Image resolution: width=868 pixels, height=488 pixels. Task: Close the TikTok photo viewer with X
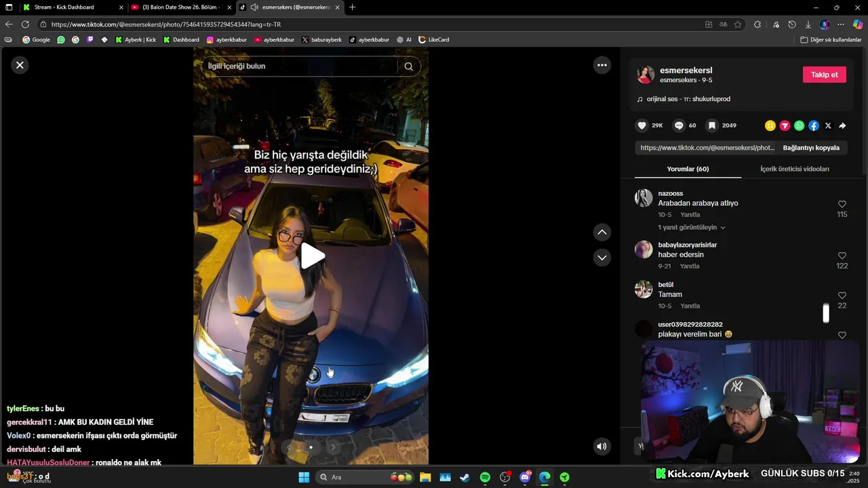click(x=20, y=65)
